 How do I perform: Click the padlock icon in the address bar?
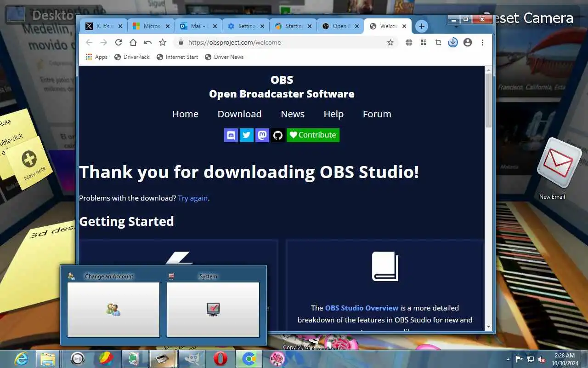181,42
